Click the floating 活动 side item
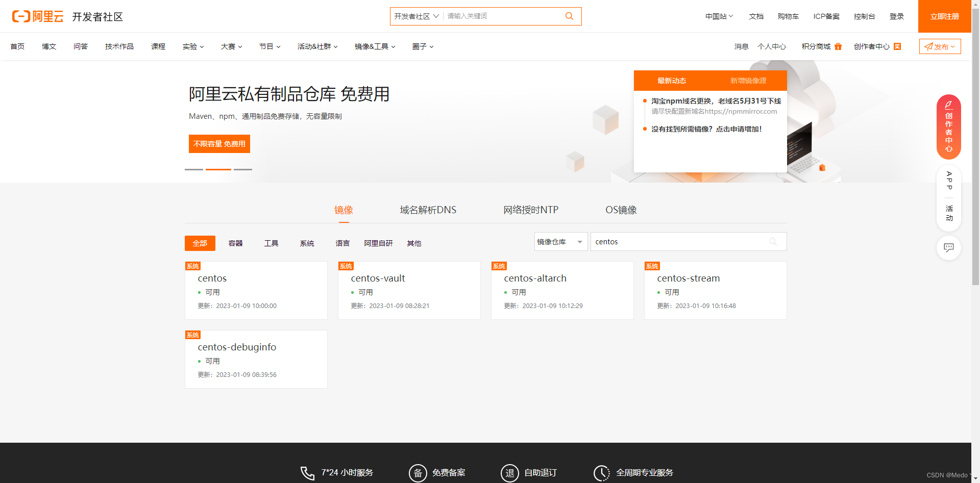This screenshot has width=980, height=483. tap(949, 213)
